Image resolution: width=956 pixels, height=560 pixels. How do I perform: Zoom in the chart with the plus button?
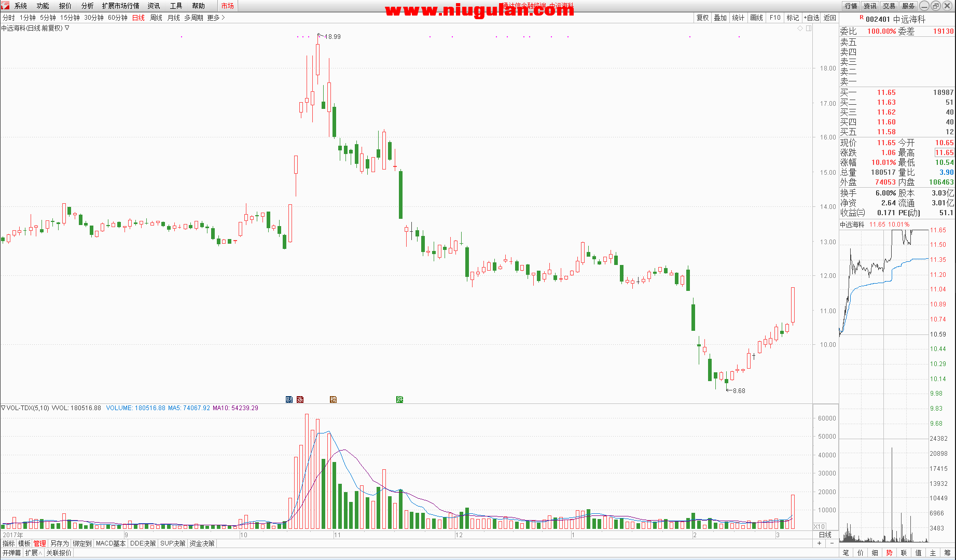820,543
